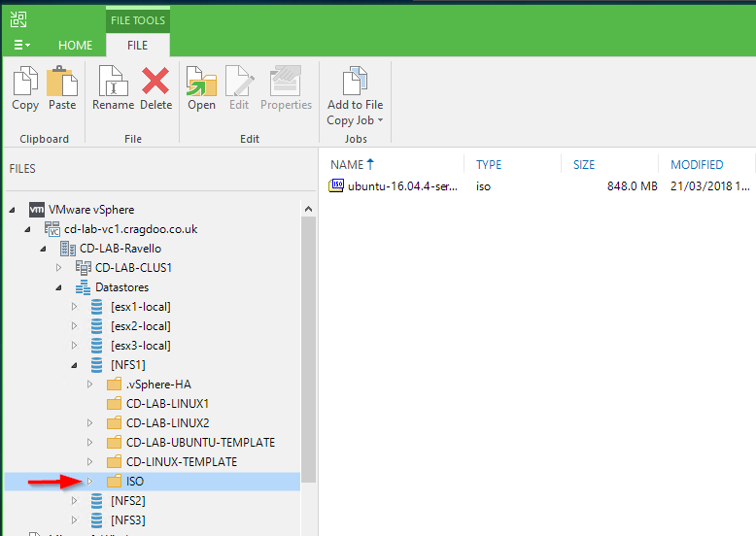Collapse the [NFS1] datastore

click(x=74, y=365)
